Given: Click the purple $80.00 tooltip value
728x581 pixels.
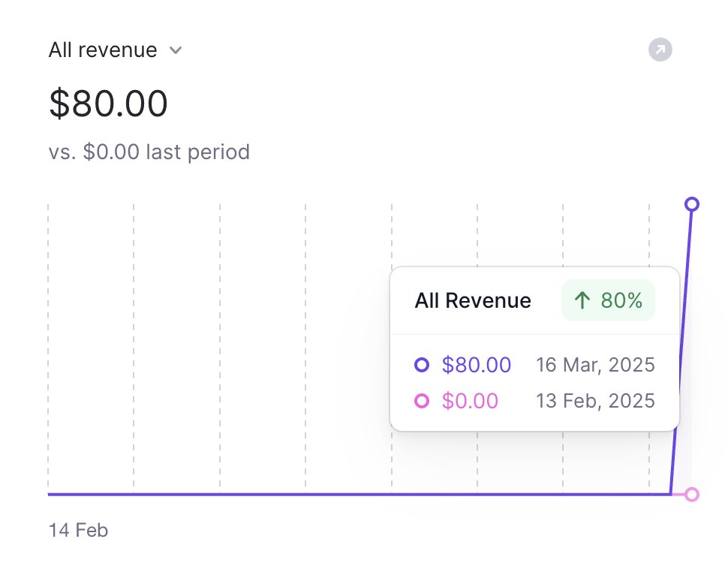Looking at the screenshot, I should (477, 365).
